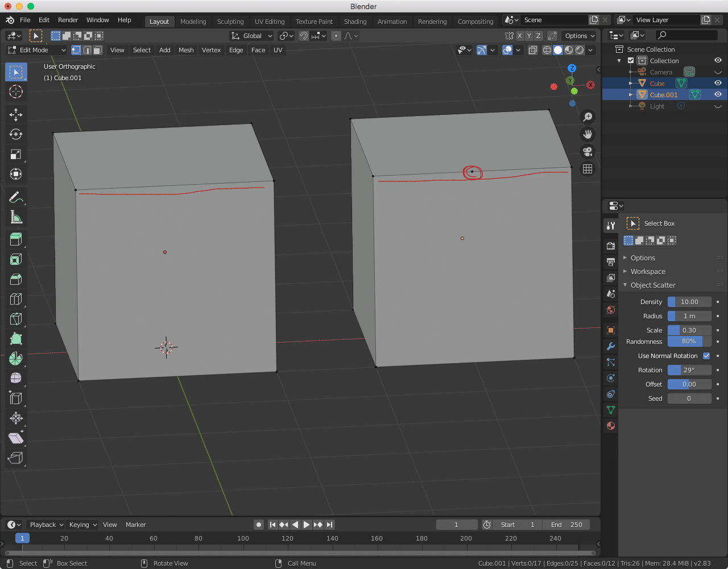
Task: Choose the Shear tool
Action: (16, 438)
